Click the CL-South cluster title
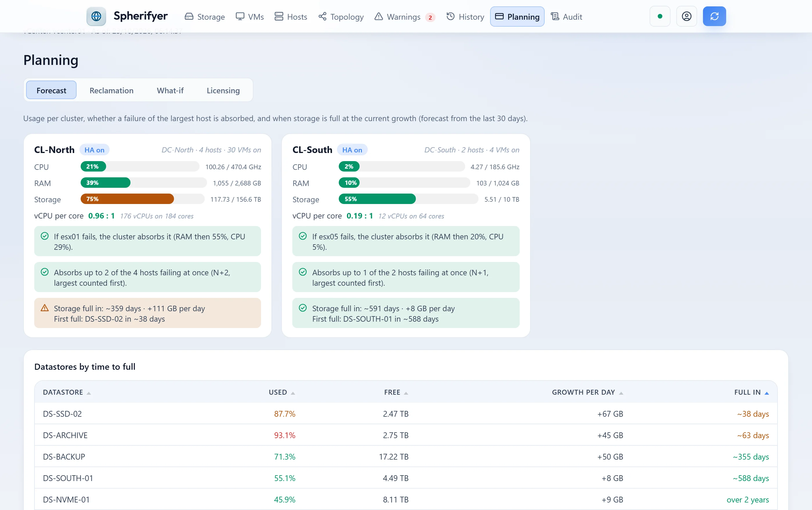The height and width of the screenshot is (510, 812). pos(312,150)
